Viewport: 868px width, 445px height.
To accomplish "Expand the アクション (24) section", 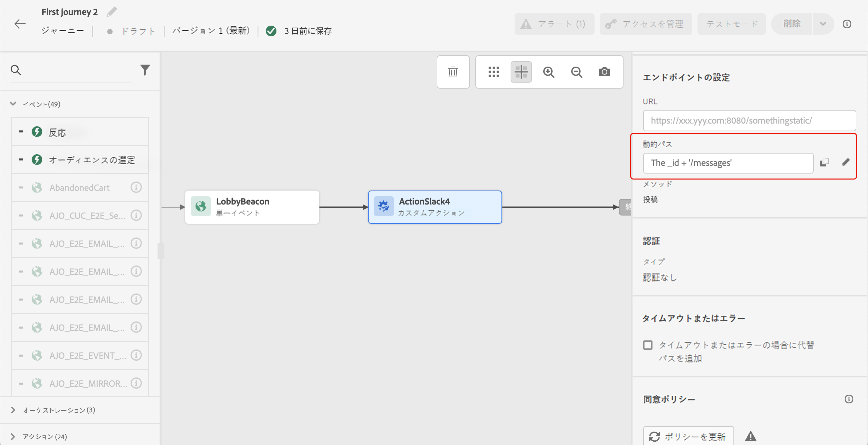I will pos(13,437).
